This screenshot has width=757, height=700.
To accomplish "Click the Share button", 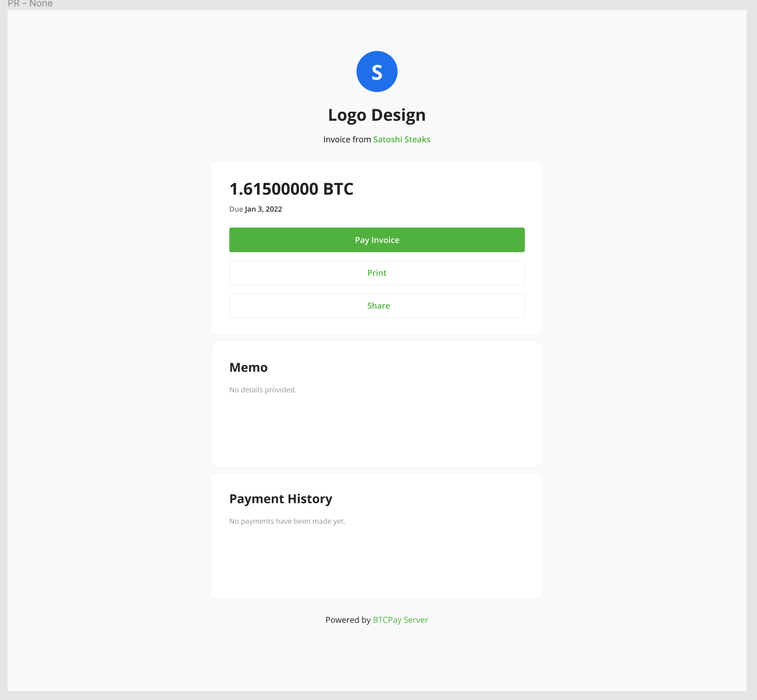I will (x=377, y=305).
